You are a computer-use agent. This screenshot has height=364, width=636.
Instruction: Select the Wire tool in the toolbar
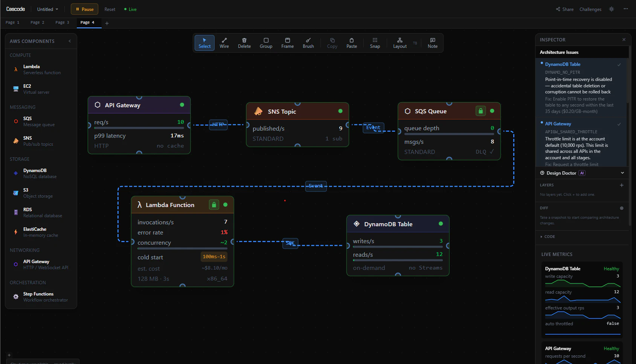point(224,43)
